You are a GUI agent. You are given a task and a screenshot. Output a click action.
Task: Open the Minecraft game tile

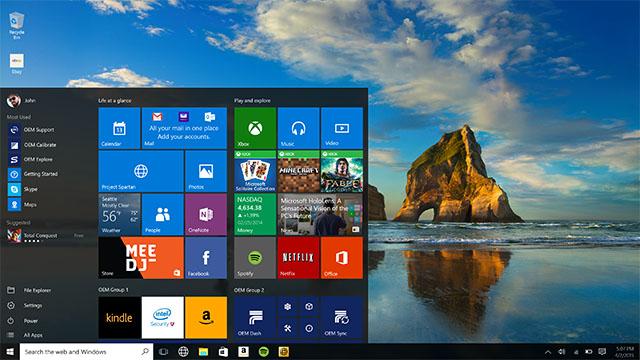coord(298,171)
